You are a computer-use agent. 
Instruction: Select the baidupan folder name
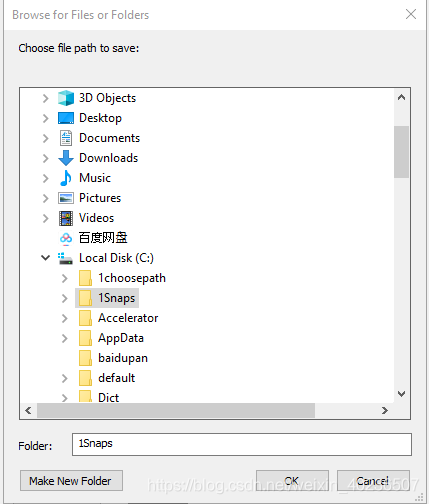[123, 358]
